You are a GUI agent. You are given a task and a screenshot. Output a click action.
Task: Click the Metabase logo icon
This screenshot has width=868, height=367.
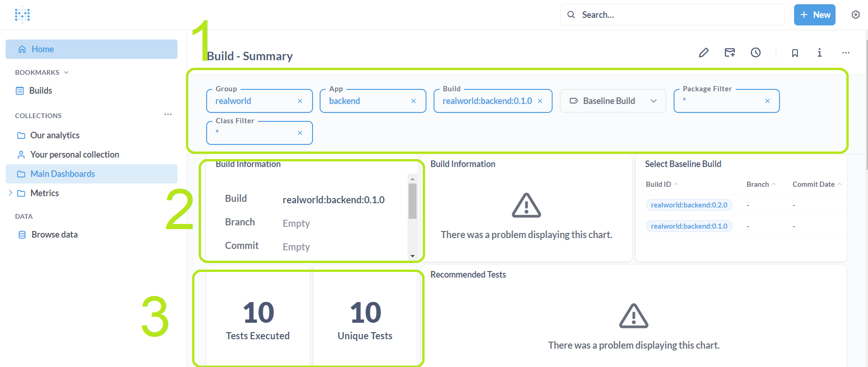click(x=22, y=15)
